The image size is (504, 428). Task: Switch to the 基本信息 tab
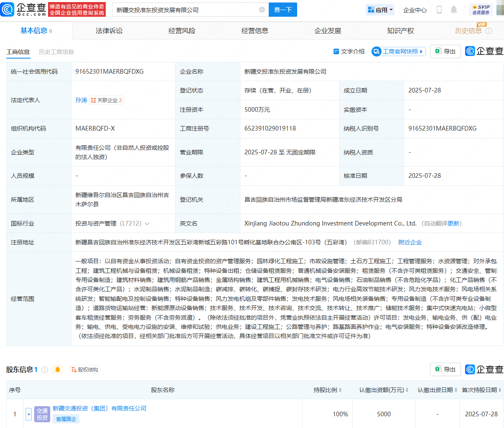click(x=36, y=31)
